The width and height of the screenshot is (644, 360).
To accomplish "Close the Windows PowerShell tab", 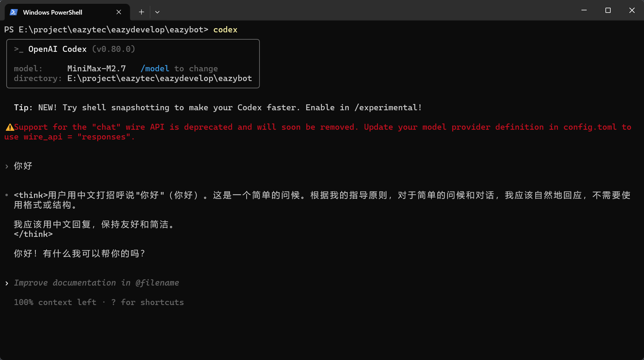I will pyautogui.click(x=119, y=12).
